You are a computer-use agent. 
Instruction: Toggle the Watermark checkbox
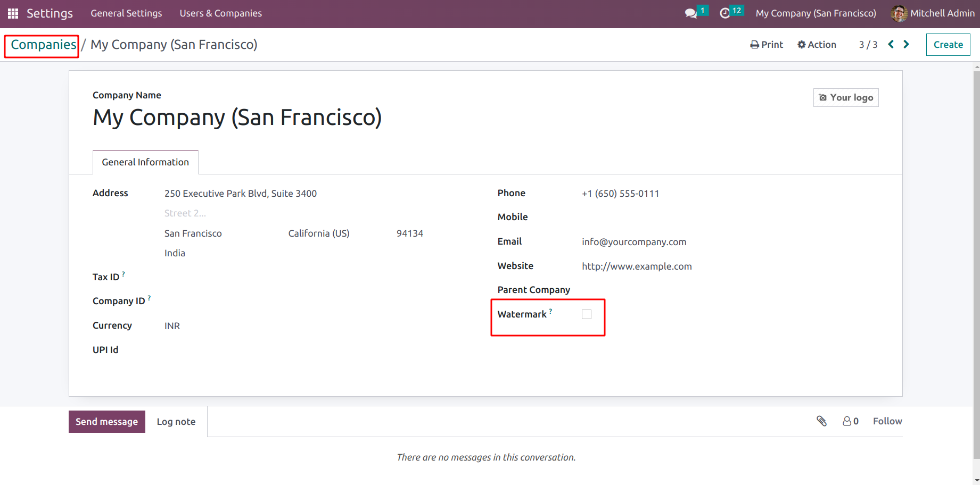[587, 314]
